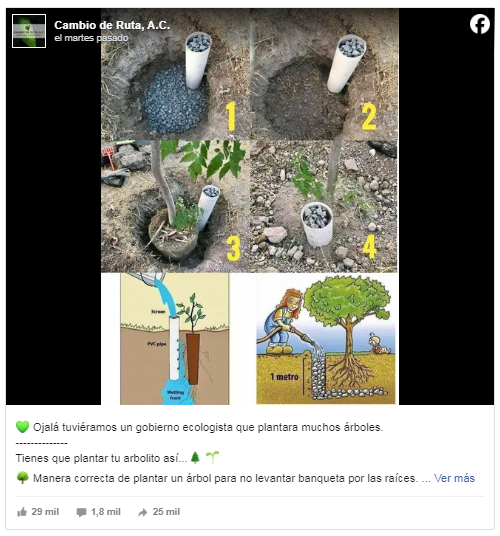Open comments via speech bubble icon
This screenshot has width=500, height=536.
81,512
